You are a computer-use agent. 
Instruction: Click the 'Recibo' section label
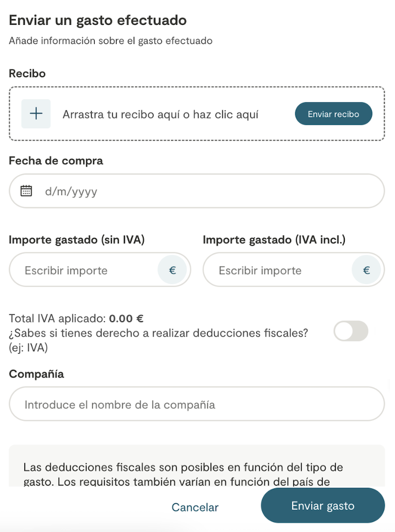27,73
